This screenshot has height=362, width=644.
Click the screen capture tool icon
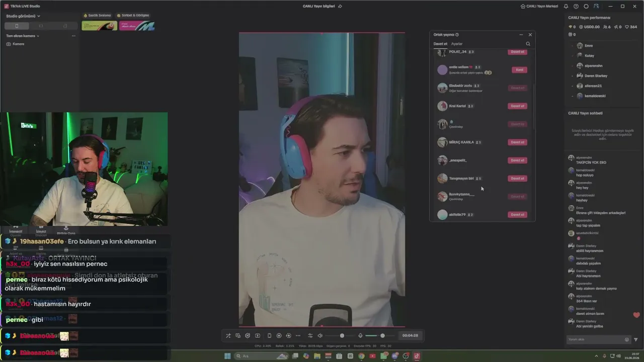click(x=258, y=335)
